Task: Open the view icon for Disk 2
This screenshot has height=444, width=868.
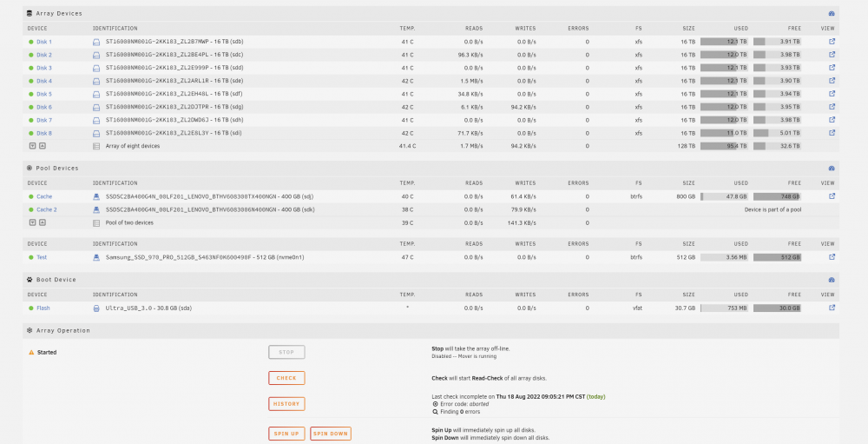Action: [832, 55]
